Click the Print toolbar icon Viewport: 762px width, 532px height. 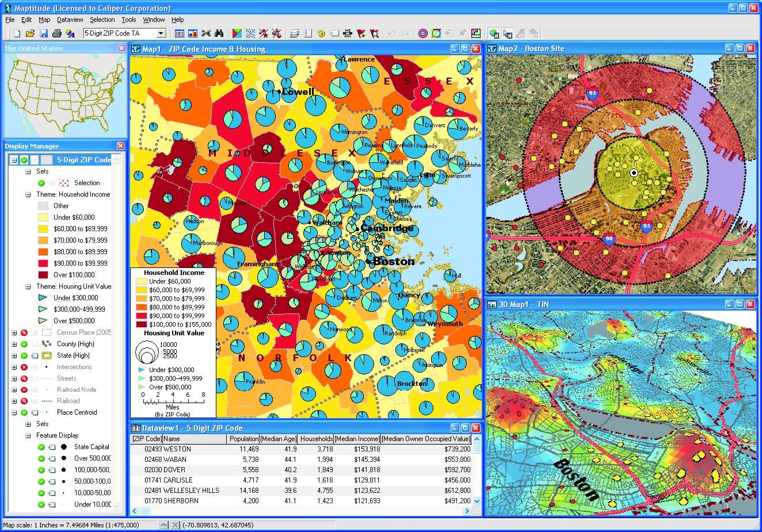56,33
